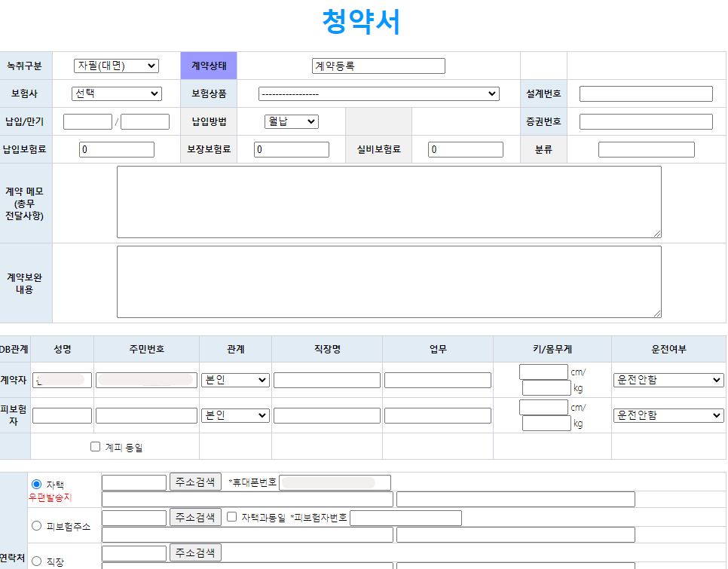Screen dimensions: 728x569
Task: Click into the 증권번호 text field
Action: point(646,121)
